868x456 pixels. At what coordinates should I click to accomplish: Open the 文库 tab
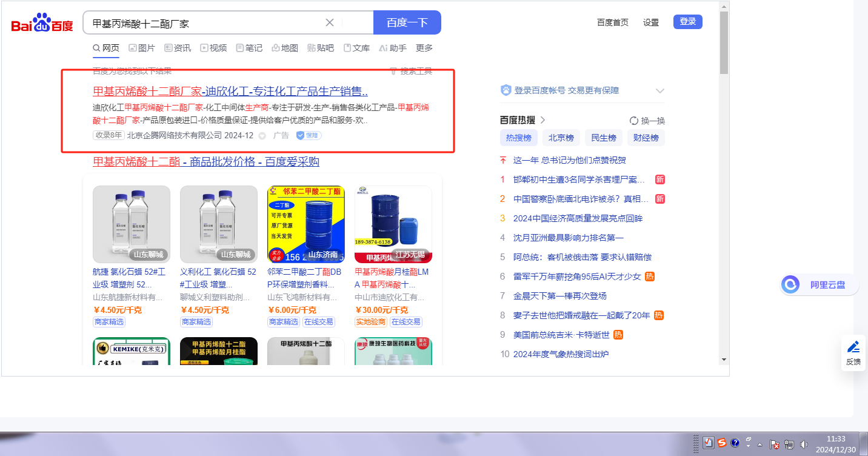[x=356, y=48]
